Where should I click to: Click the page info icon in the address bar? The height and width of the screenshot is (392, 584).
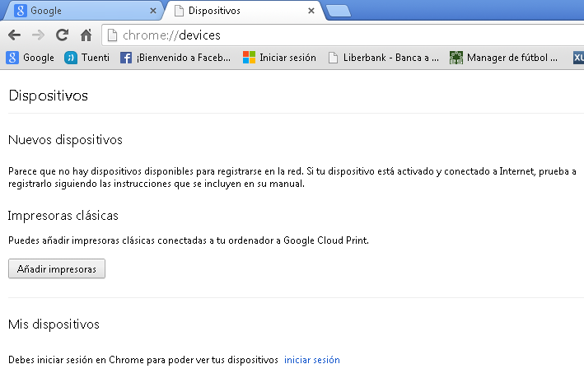(113, 35)
